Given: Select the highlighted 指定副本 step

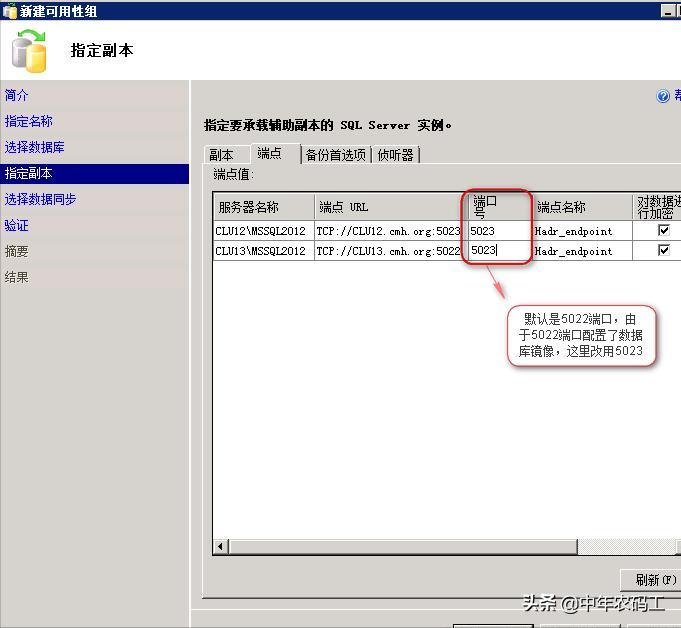Looking at the screenshot, I should [x=95, y=174].
